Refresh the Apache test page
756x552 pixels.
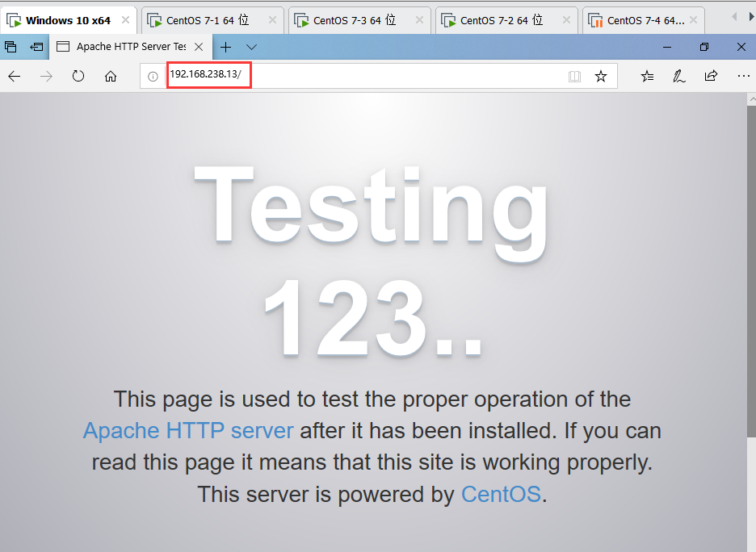pos(78,76)
